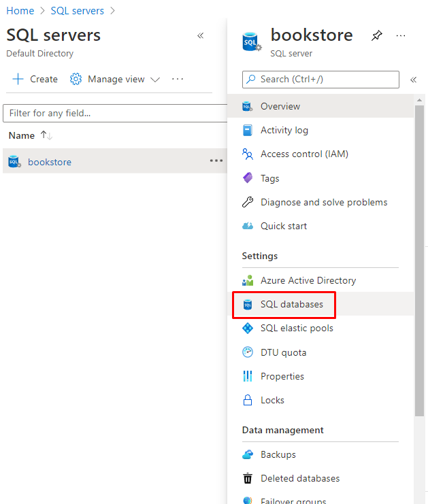This screenshot has height=504, width=428.
Task: Open SQL databases settings
Action: coord(292,305)
